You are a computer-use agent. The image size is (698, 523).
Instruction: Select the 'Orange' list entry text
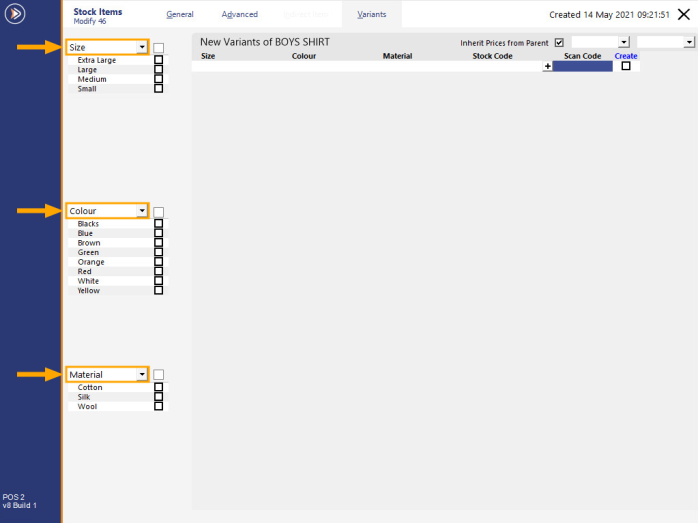pos(91,262)
